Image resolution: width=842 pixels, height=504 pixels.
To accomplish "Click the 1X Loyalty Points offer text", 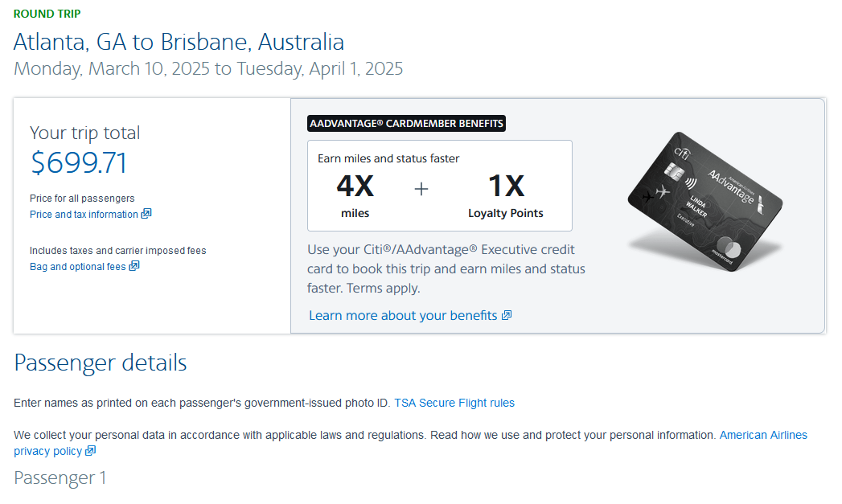I will (x=506, y=195).
